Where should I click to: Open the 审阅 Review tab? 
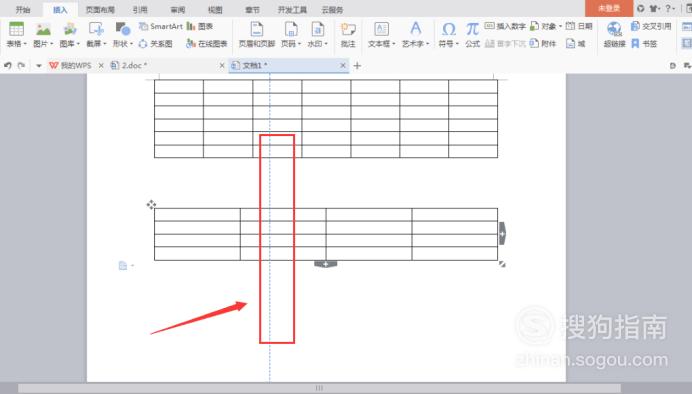[178, 9]
